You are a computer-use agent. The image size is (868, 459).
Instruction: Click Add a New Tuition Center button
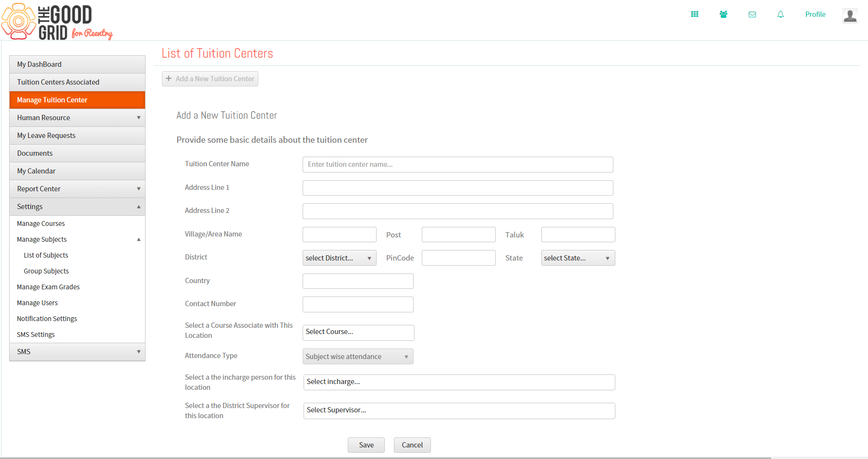pos(210,79)
